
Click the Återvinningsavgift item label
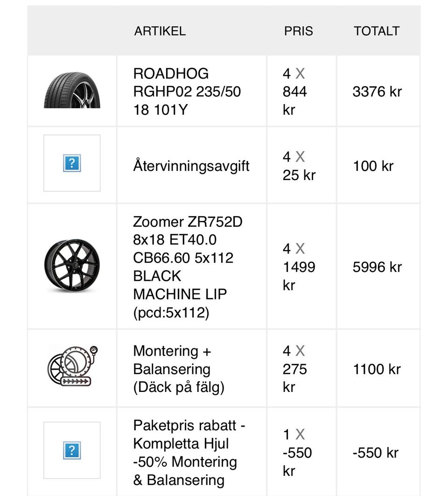coord(191,166)
